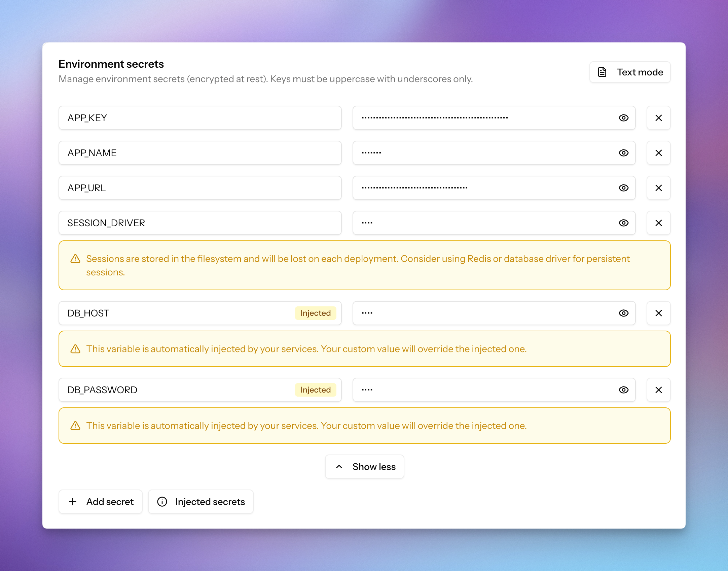
Task: Show the APP_NAME hidden value
Action: tap(623, 153)
